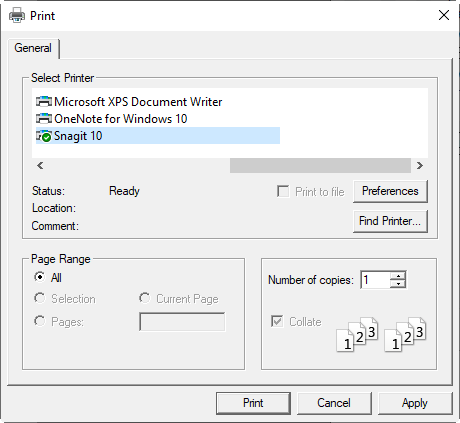
Task: Click the Number of copies field
Action: point(375,280)
